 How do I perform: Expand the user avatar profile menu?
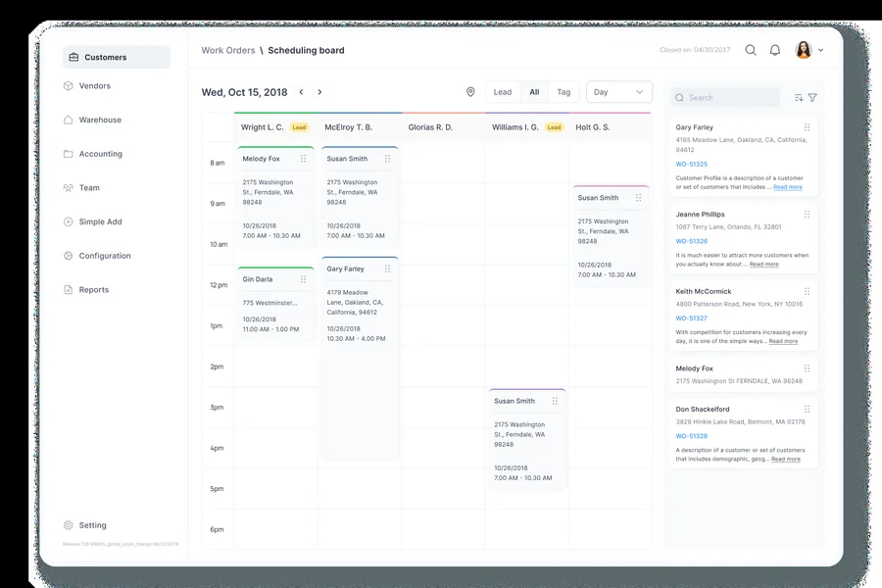(x=808, y=50)
